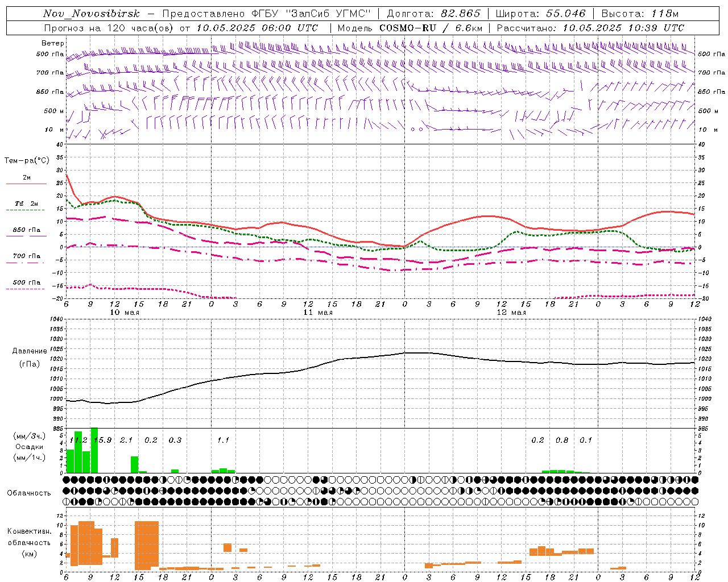
Task: Select the 'Долгота: 82.865' longitude text
Action: (x=433, y=14)
